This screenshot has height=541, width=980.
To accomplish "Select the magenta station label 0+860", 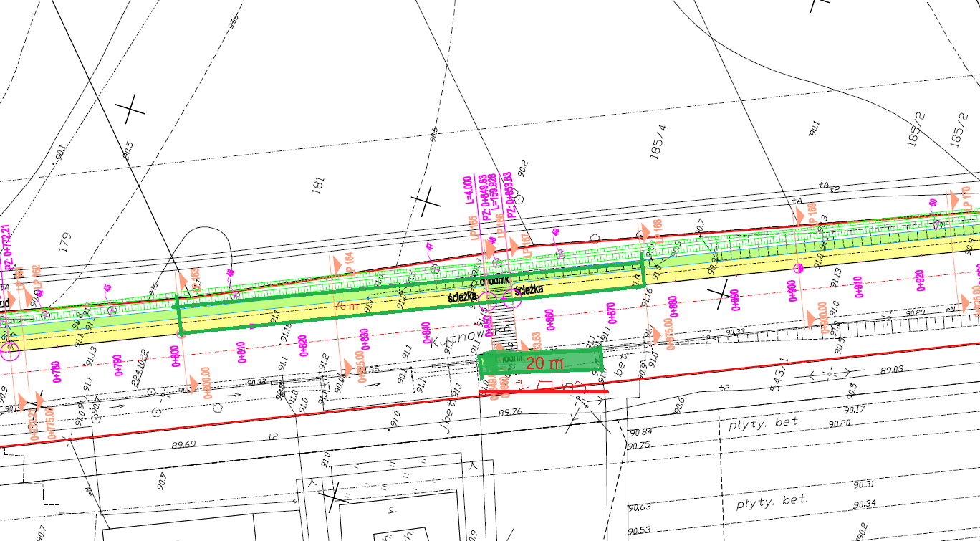I will tap(549, 318).
